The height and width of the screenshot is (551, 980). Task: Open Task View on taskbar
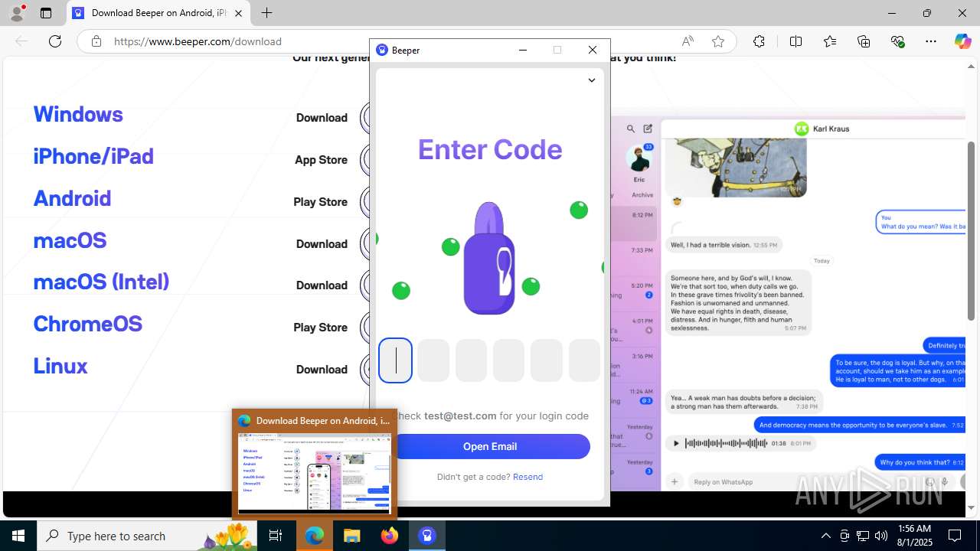276,536
